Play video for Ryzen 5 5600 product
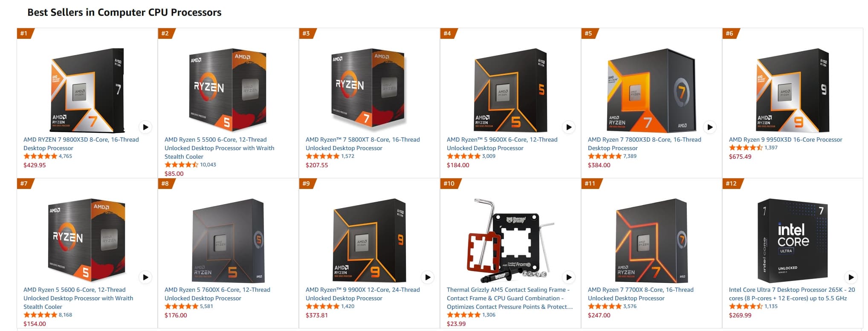 145,277
